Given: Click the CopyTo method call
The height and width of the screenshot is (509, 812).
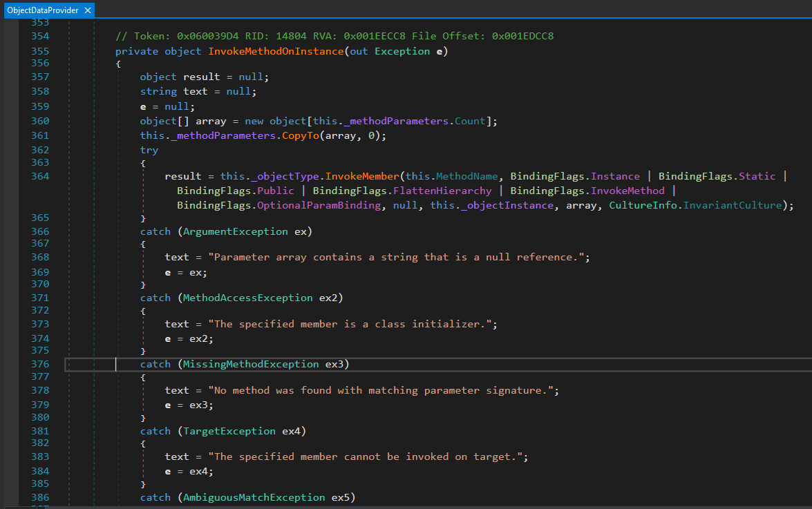Looking at the screenshot, I should [301, 135].
